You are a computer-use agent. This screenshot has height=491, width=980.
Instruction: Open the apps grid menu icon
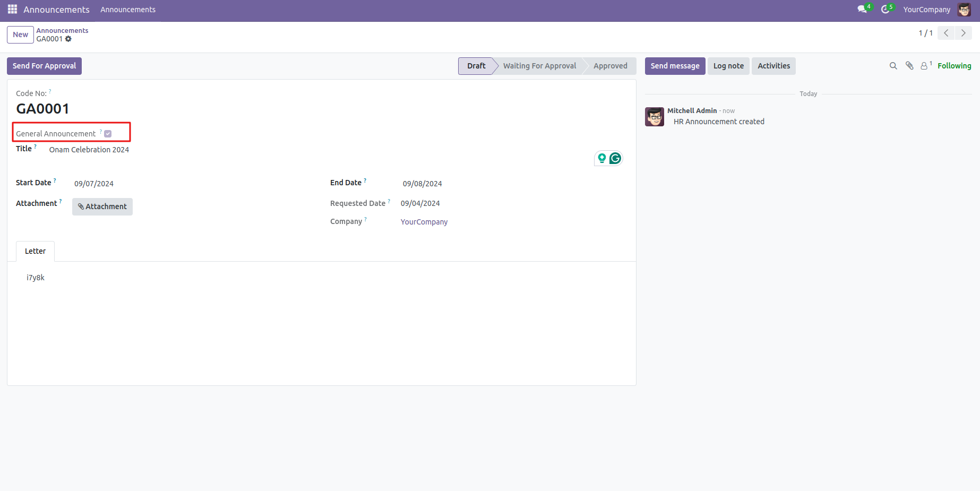12,10
